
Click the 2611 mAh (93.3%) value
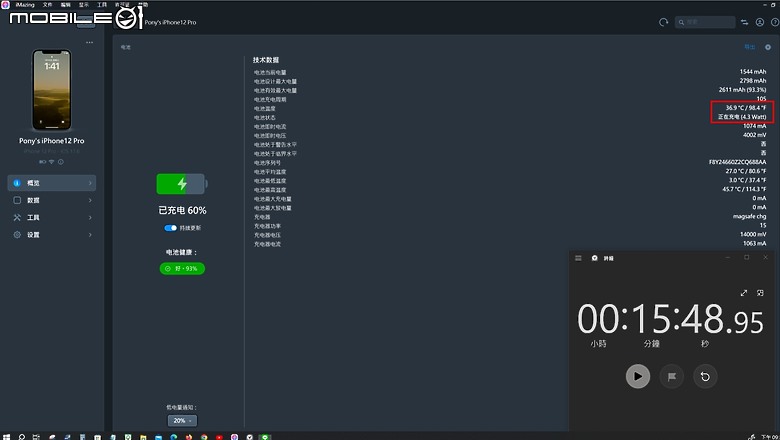pos(742,89)
